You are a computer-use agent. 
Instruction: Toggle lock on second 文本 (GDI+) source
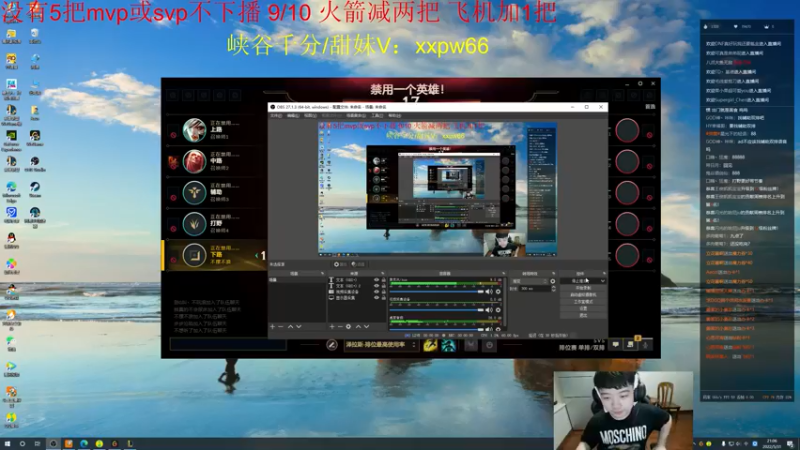pos(384,286)
